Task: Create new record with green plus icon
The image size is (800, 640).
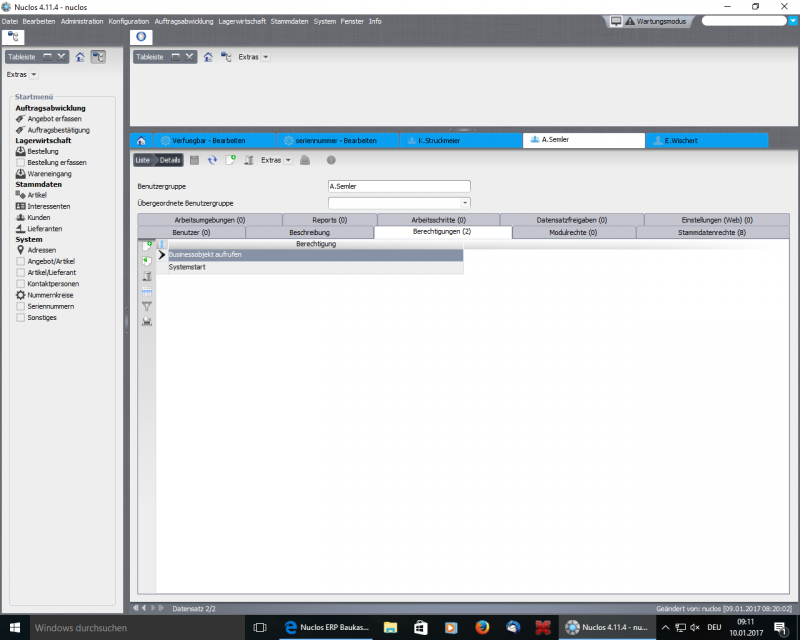Action: (x=231, y=160)
